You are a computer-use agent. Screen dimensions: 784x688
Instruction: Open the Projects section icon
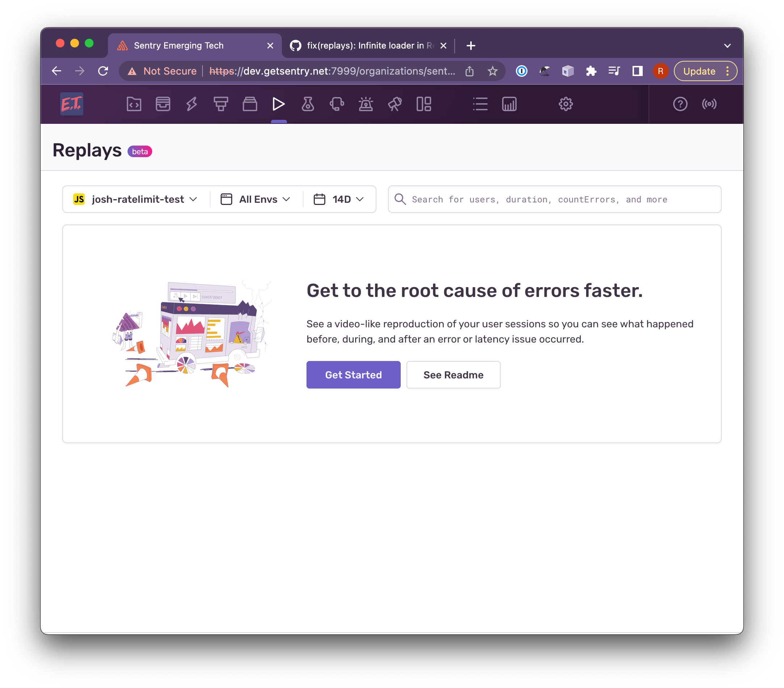coord(134,104)
